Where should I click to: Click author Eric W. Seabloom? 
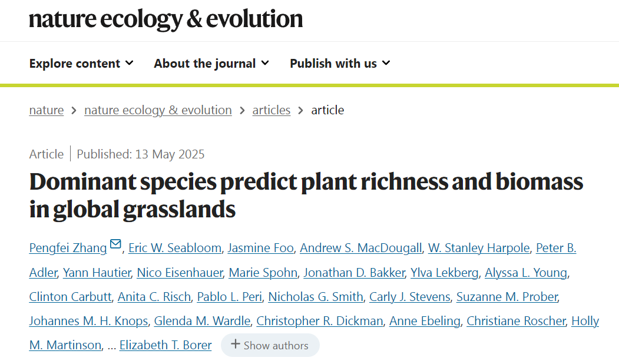176,248
